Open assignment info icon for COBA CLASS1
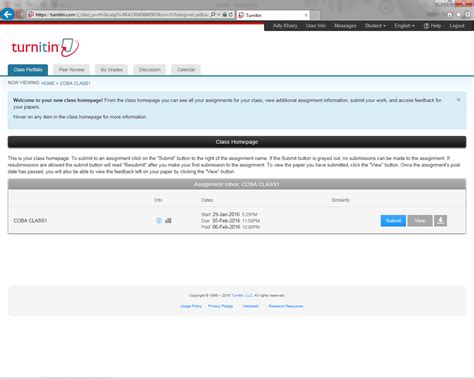The width and height of the screenshot is (474, 379). click(159, 220)
